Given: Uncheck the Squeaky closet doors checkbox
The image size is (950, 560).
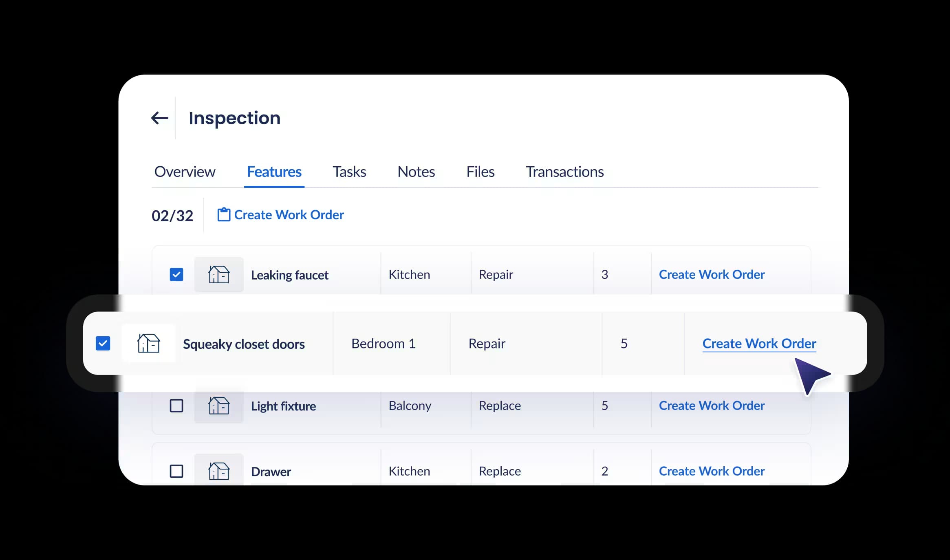Looking at the screenshot, I should click(103, 343).
